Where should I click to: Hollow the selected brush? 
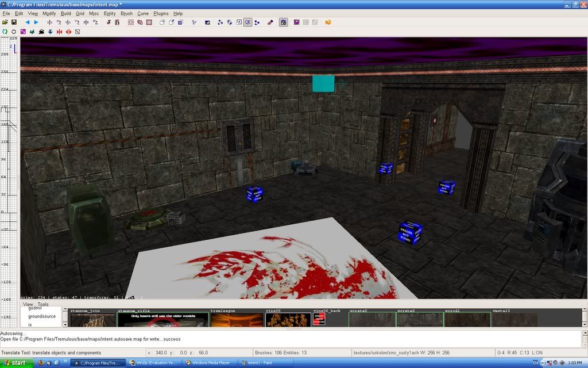[149, 22]
